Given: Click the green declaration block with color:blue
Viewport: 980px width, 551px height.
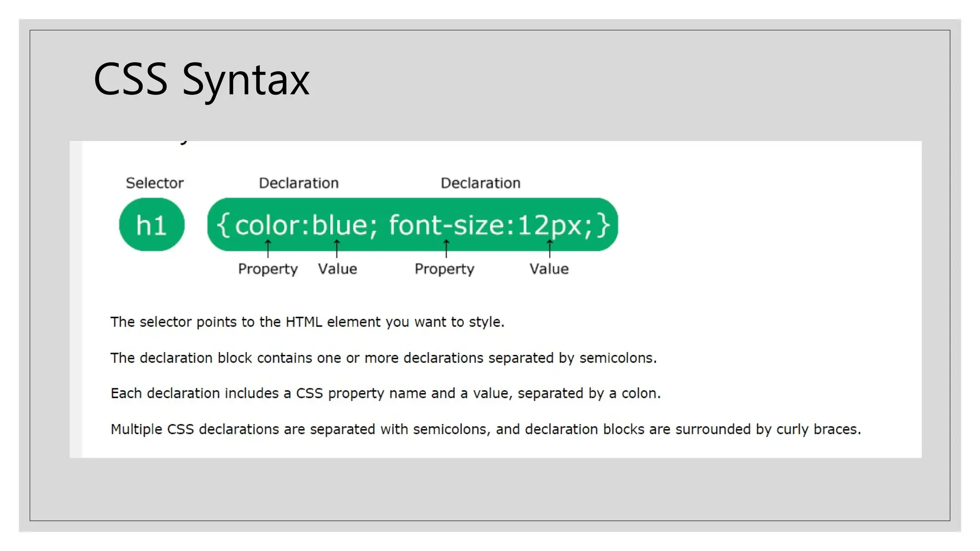Looking at the screenshot, I should [x=412, y=224].
